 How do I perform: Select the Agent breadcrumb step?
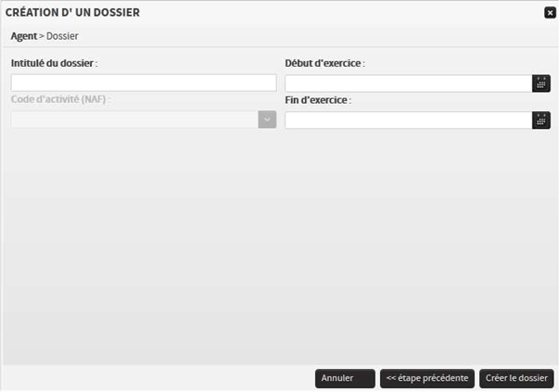click(24, 36)
